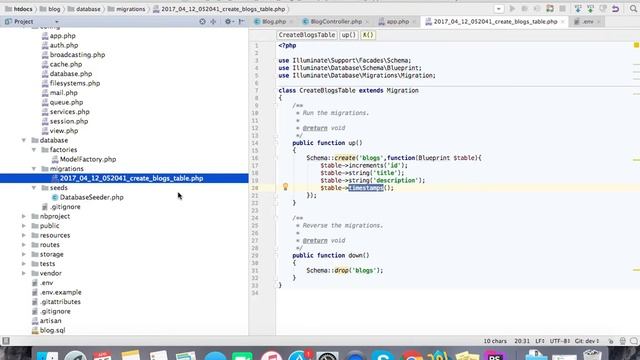Click the Git: dev branch widget
640x360 pixels.
(587, 341)
